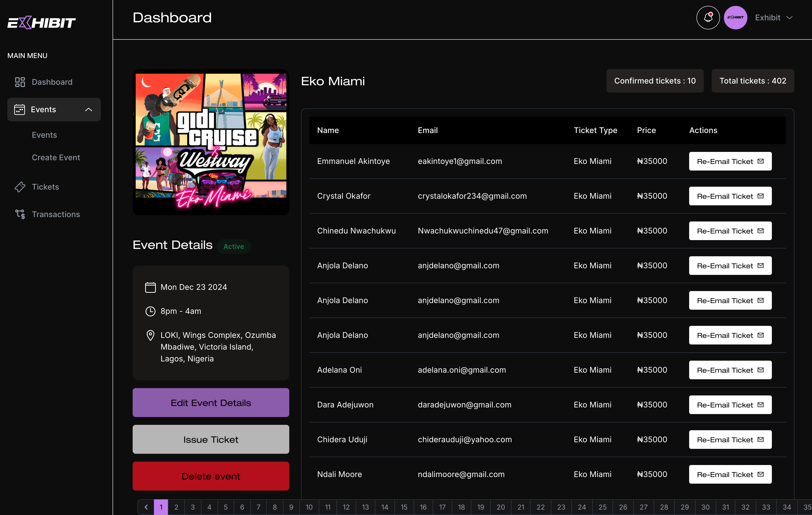Go to previous page with pagination arrow
This screenshot has width=812, height=515.
click(x=146, y=507)
